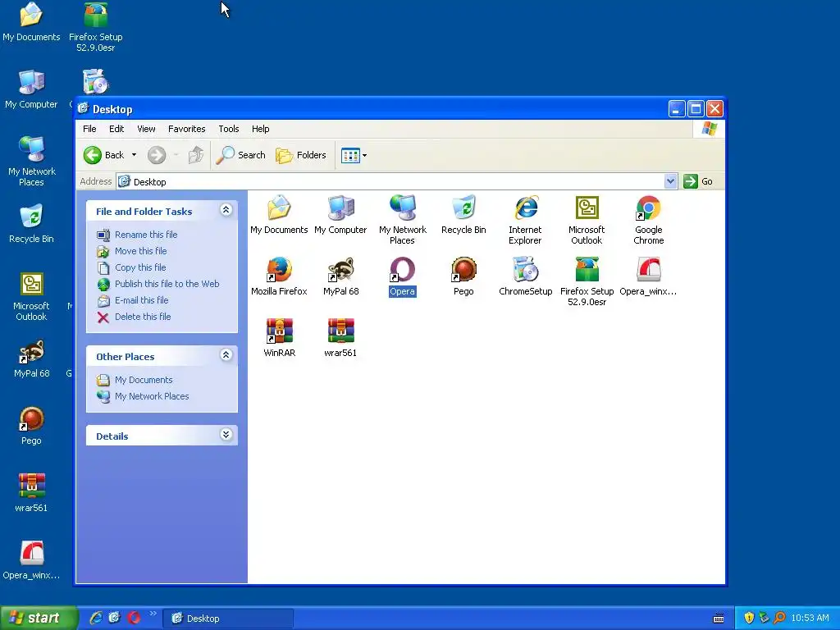Select MyPal 68 icon on desktop background
Screen dimensions: 840x630
click(x=31, y=358)
